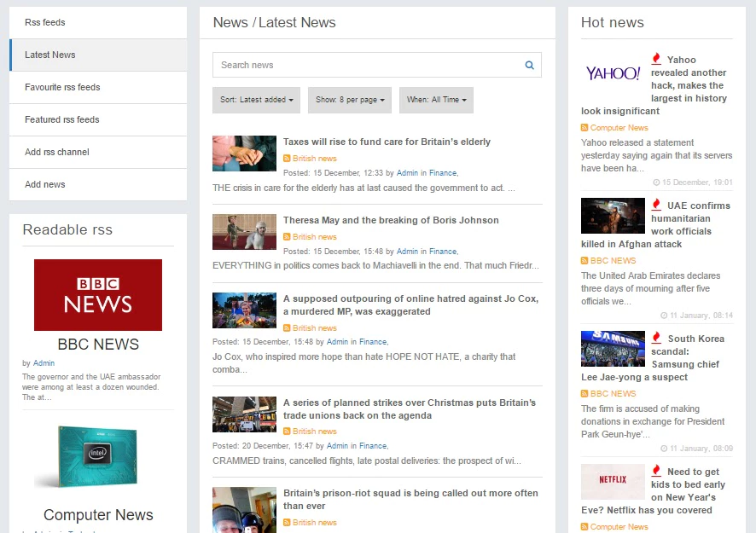Screen dimensions: 756x533
Task: Click inside the Search news field
Action: tap(367, 65)
